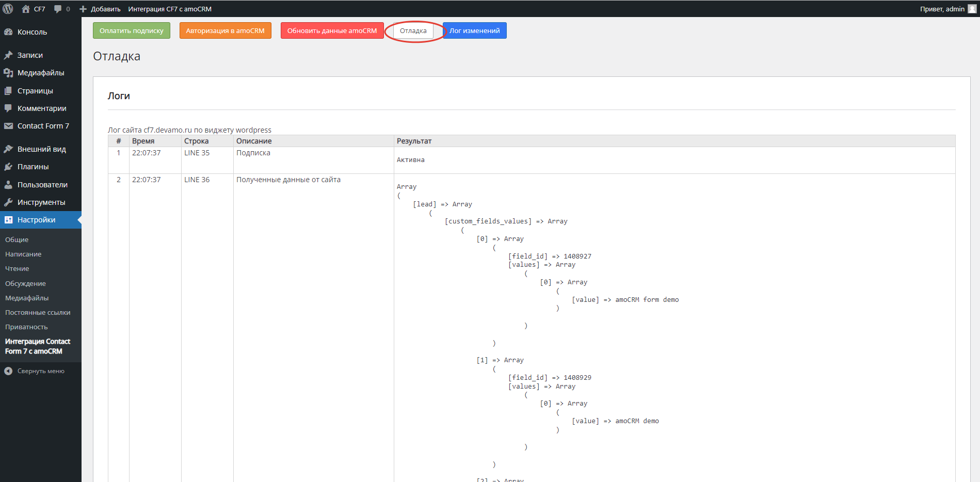This screenshot has width=980, height=482.
Task: Open the Привет, admin user menu
Action: tap(942, 9)
